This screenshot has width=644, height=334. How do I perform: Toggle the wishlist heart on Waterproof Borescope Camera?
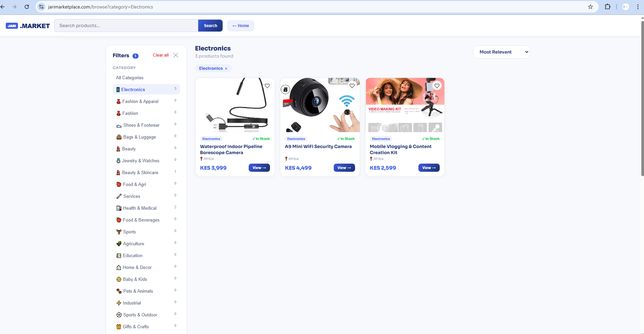pyautogui.click(x=267, y=86)
